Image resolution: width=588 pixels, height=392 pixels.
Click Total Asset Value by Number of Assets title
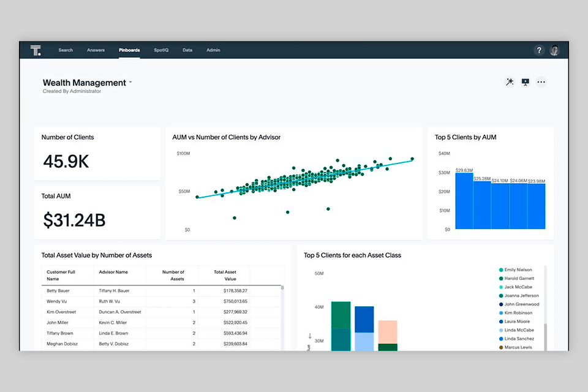96,255
